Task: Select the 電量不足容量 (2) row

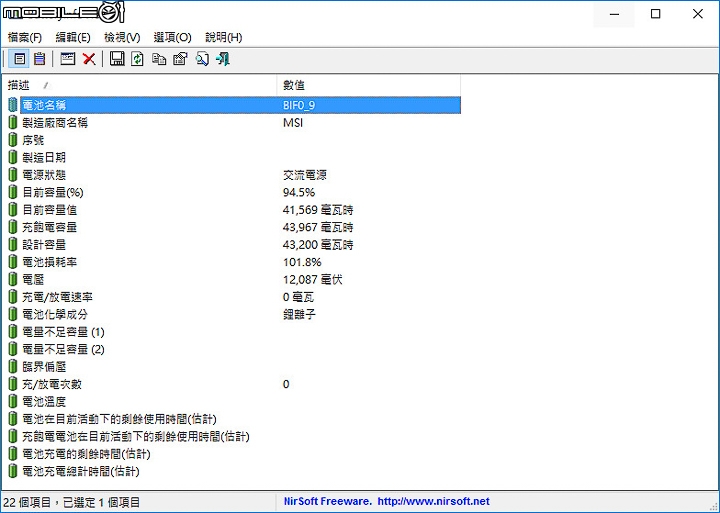Action: click(x=234, y=350)
